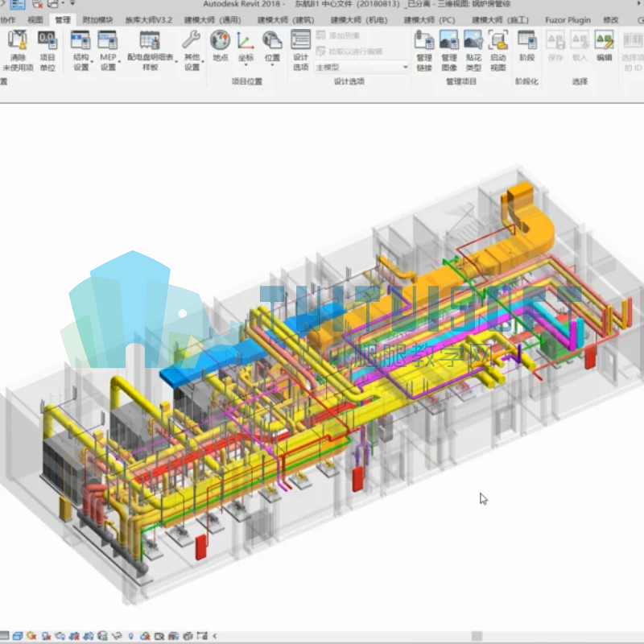Open the 地点 location dialog
This screenshot has width=644, height=644.
click(x=220, y=46)
